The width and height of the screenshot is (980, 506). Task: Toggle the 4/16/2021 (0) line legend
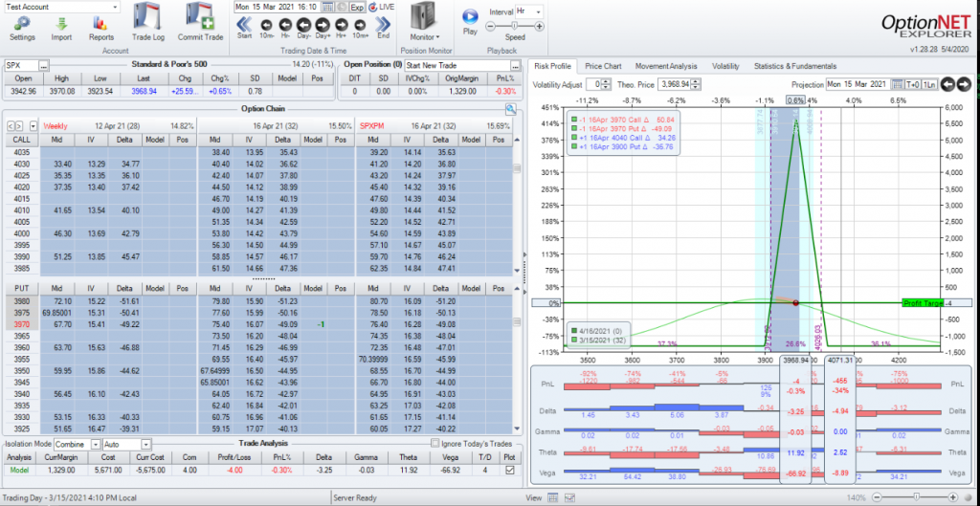tap(573, 330)
